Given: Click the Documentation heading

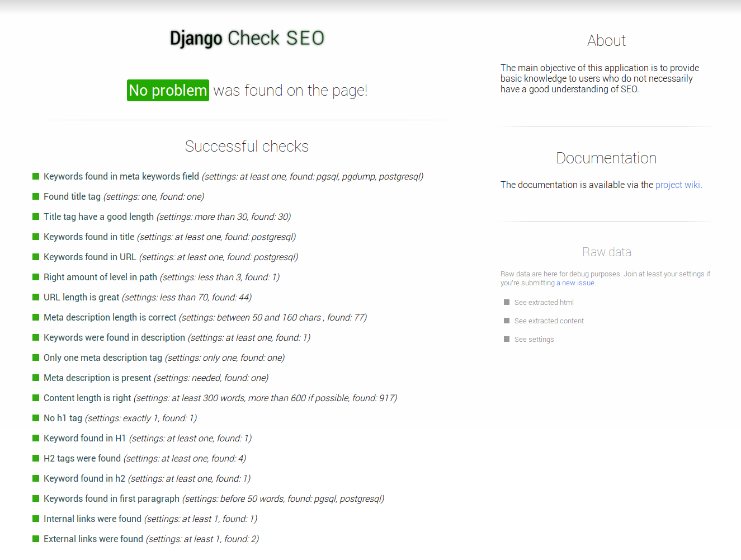Looking at the screenshot, I should click(606, 158).
